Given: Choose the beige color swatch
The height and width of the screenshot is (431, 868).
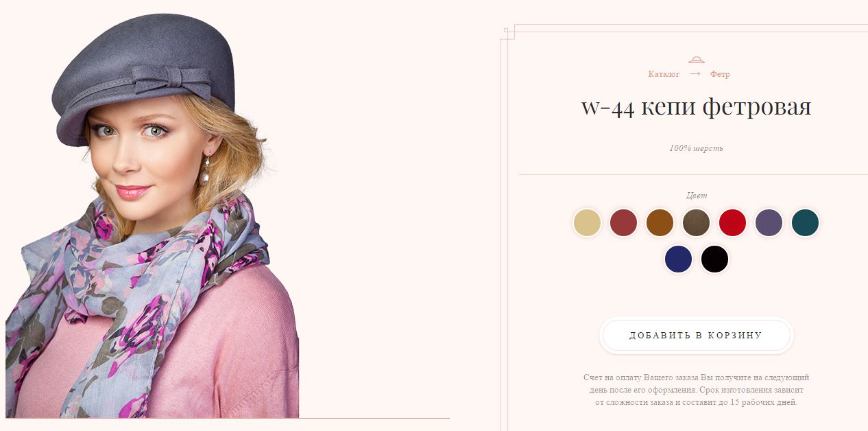Looking at the screenshot, I should [x=587, y=223].
